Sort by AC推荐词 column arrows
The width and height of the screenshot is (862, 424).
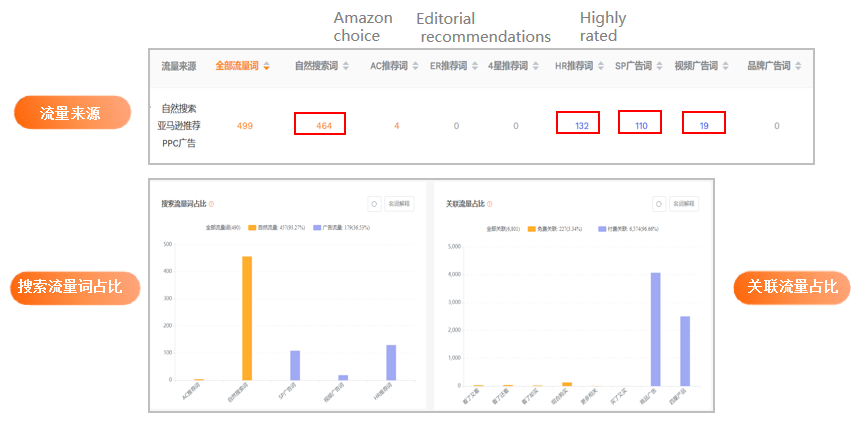tap(416, 66)
